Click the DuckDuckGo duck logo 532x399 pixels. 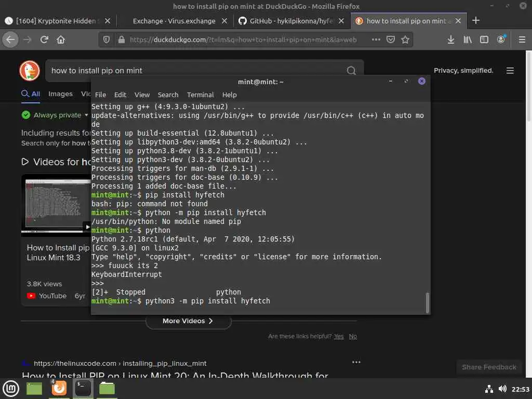(x=30, y=71)
